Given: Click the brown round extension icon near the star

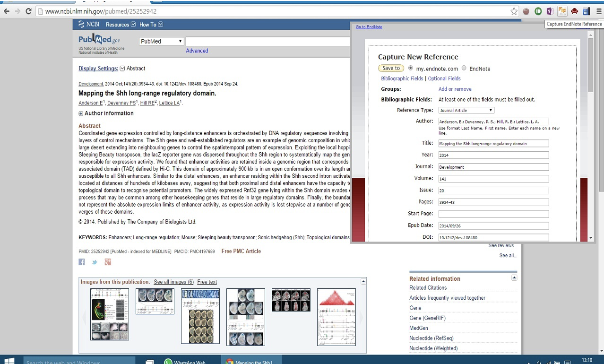Looking at the screenshot, I should coord(526,11).
